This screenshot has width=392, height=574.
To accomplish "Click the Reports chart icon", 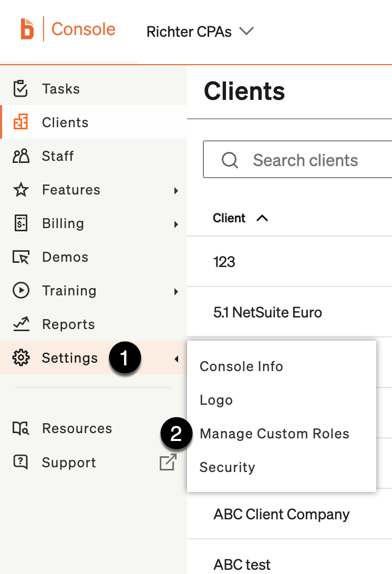I will click(x=20, y=324).
